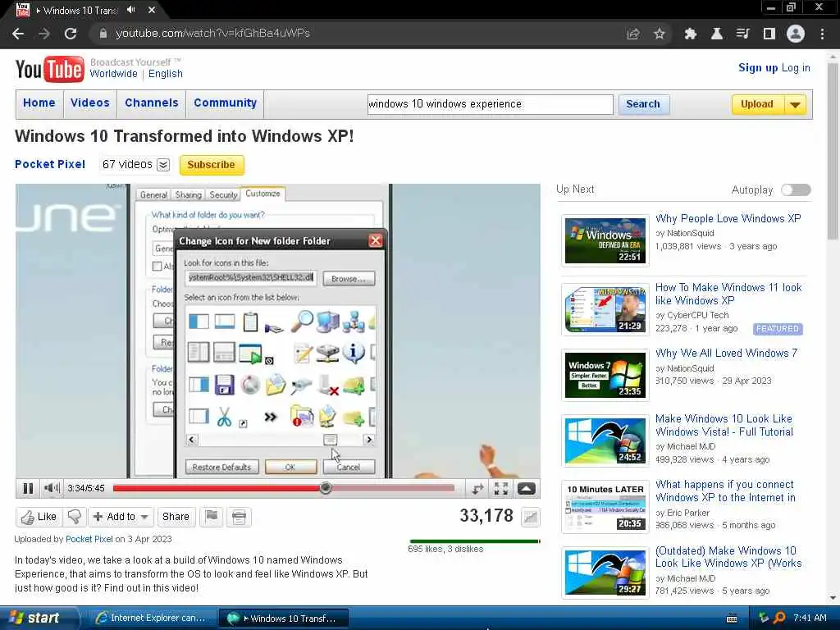840x630 pixels.
Task: Open the browser extensions puzzle icon
Action: 691,34
